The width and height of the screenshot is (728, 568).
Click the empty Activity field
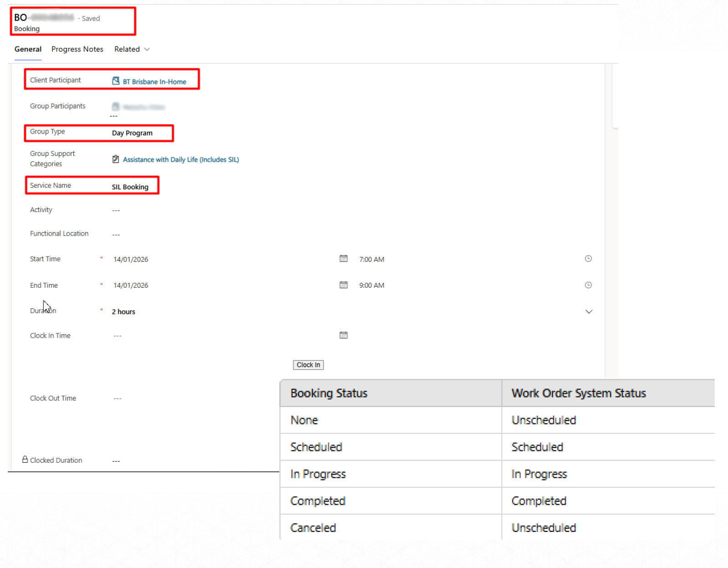[116, 210]
